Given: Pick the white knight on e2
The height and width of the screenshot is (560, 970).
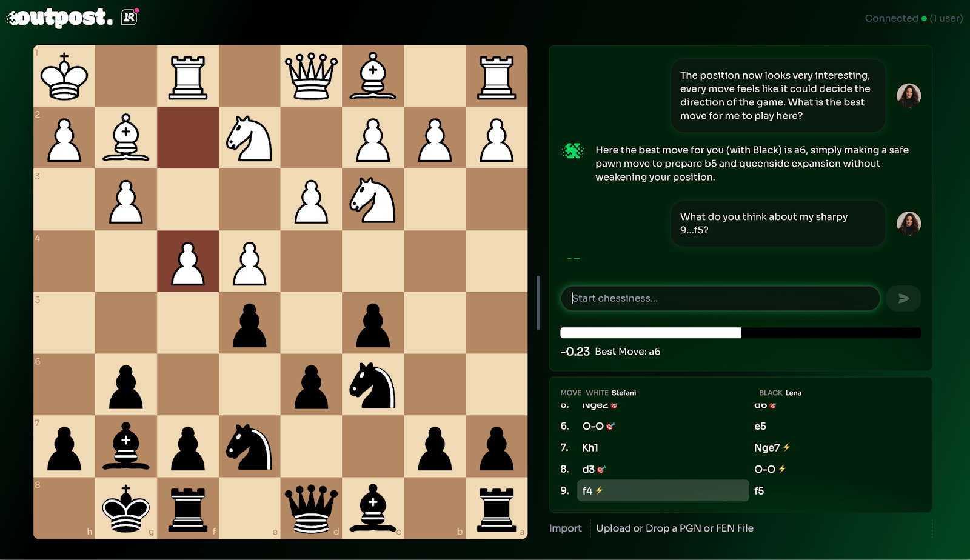Looking at the screenshot, I should tap(249, 138).
